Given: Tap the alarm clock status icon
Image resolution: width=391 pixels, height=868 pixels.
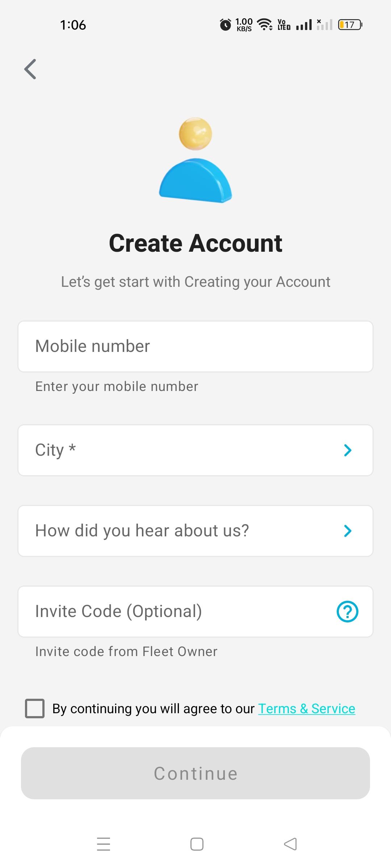Looking at the screenshot, I should [225, 25].
